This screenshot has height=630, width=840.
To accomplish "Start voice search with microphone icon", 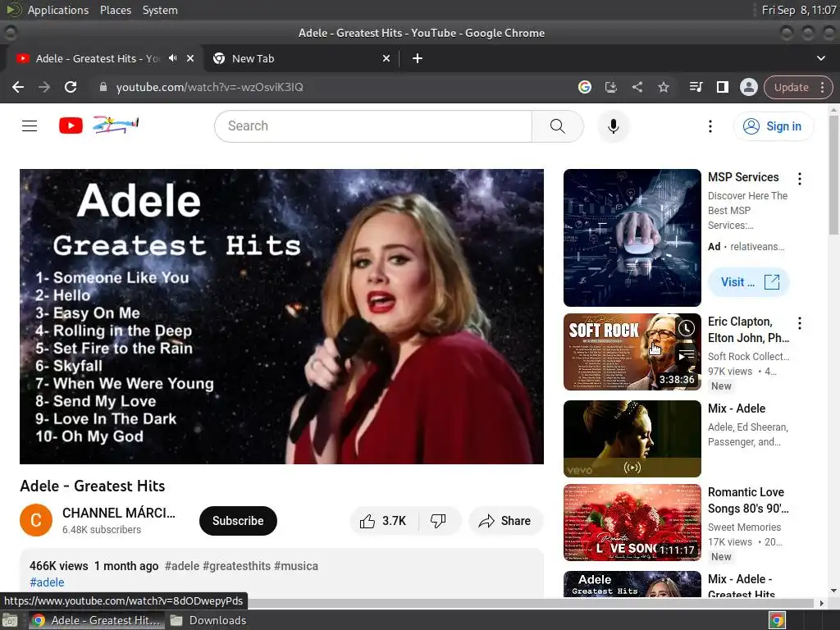I will [614, 126].
